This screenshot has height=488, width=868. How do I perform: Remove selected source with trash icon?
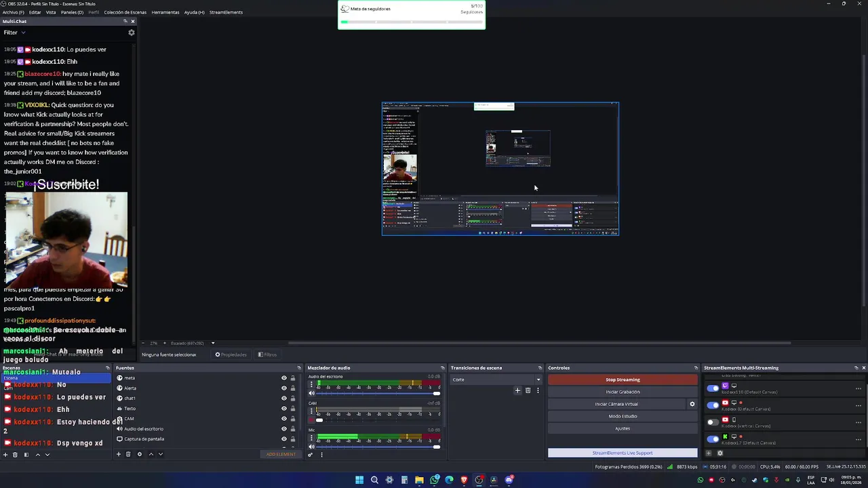tap(128, 454)
